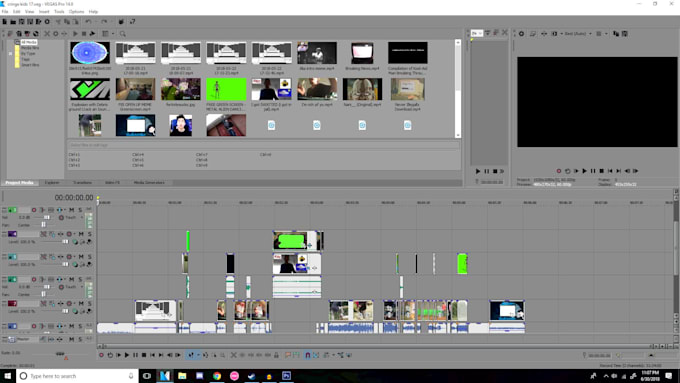Viewport: 680px width, 383px height.
Task: Click the Rate slider below track headers
Action: point(60,354)
